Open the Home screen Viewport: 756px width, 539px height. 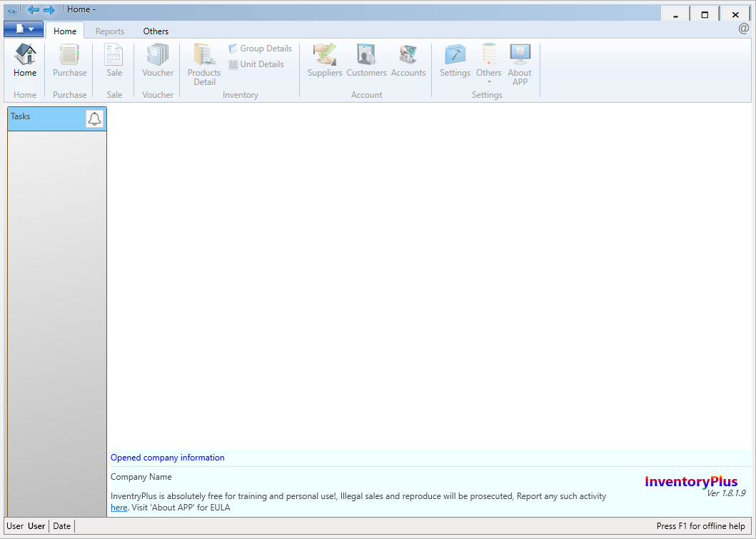pyautogui.click(x=24, y=61)
